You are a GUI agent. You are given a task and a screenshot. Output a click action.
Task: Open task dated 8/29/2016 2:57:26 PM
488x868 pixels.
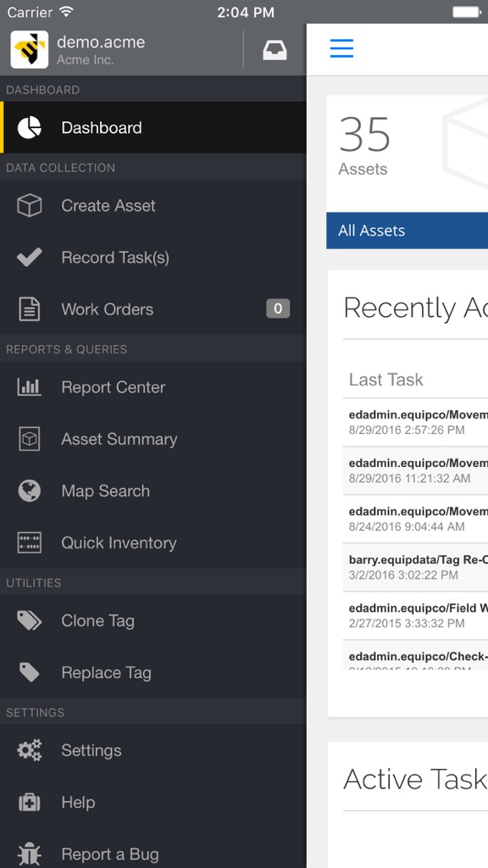pos(415,422)
